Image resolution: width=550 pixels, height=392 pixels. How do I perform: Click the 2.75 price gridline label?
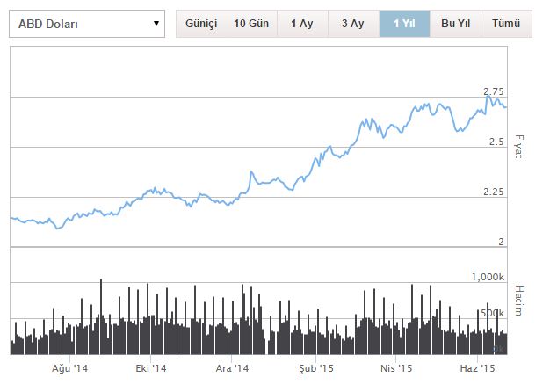click(494, 91)
